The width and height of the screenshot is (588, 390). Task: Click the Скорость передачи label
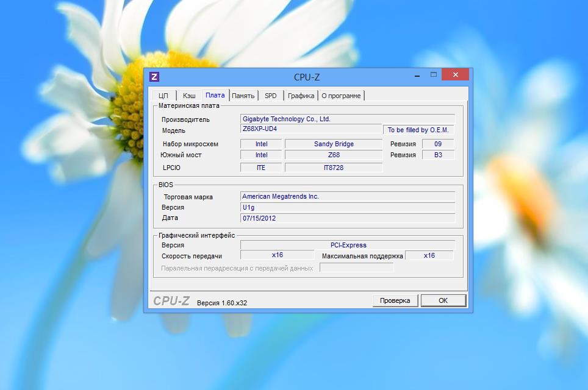pyautogui.click(x=192, y=257)
